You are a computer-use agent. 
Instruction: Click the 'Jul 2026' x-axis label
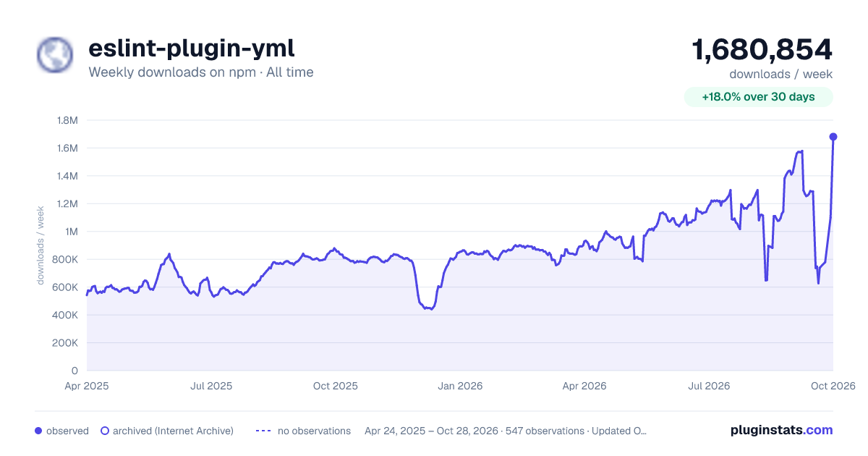(x=709, y=386)
